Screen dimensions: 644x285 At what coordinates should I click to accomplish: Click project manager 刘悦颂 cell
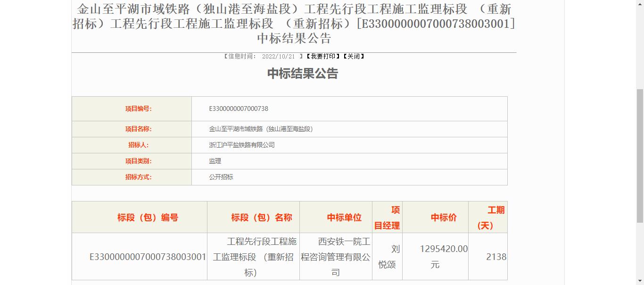coord(387,257)
